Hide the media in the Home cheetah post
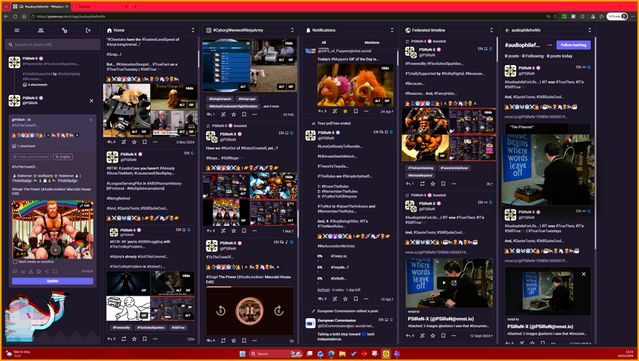Viewport: 639px width, 361px height. 189,88
